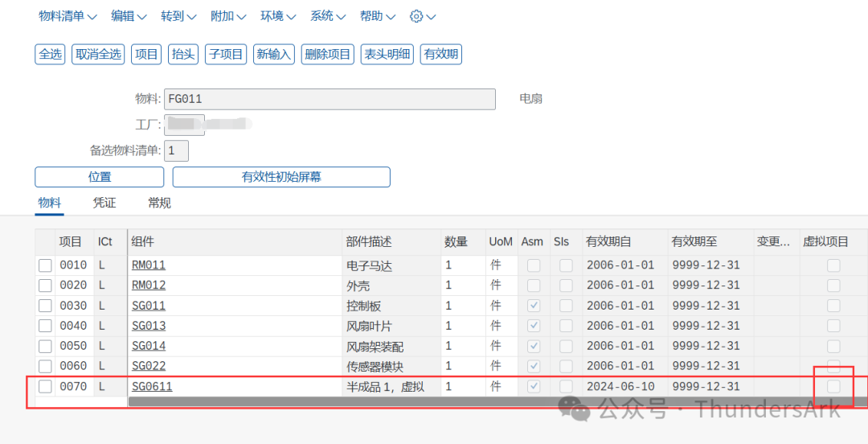Tick the row checkbox for item 0070

click(x=46, y=387)
